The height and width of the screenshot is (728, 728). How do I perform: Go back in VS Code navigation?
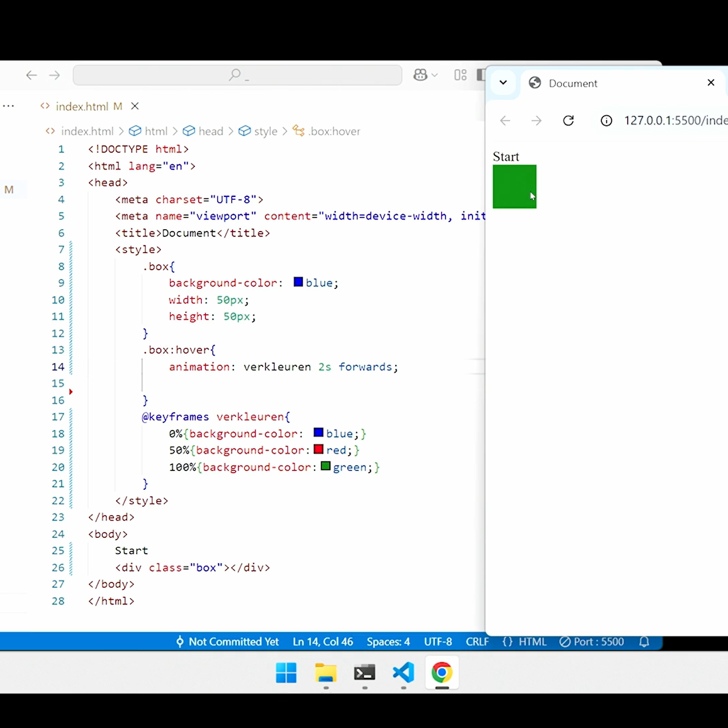(31, 75)
